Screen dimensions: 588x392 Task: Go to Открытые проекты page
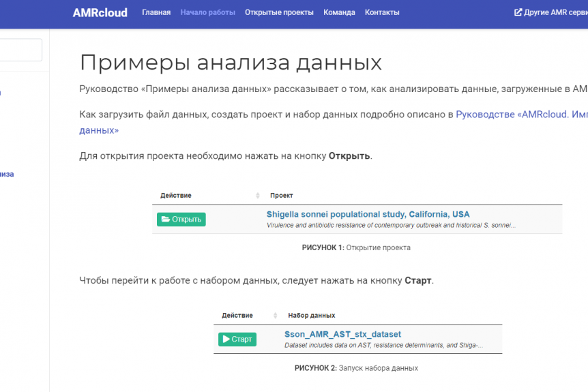[279, 12]
